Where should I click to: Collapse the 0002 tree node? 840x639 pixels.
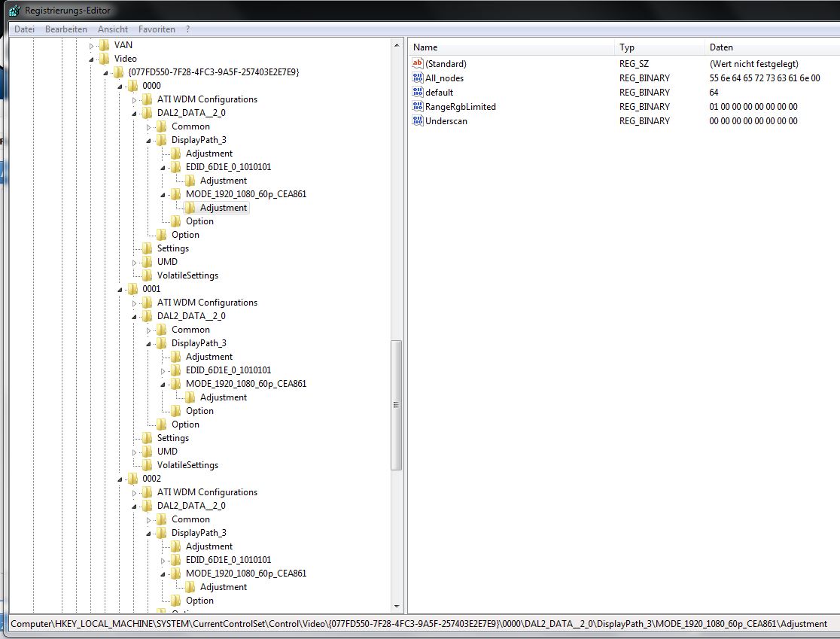point(120,479)
